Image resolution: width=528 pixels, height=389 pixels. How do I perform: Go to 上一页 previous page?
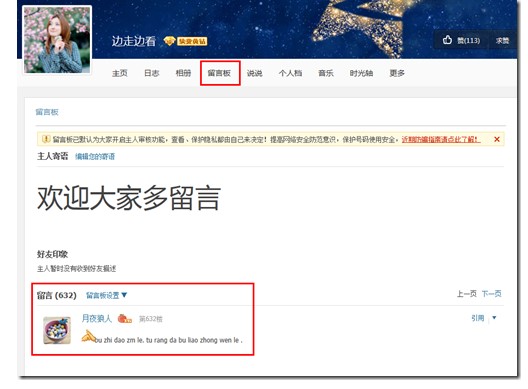pos(467,294)
